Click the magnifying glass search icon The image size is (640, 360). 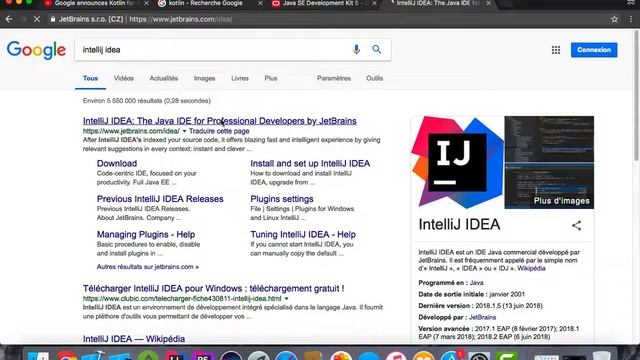376,50
